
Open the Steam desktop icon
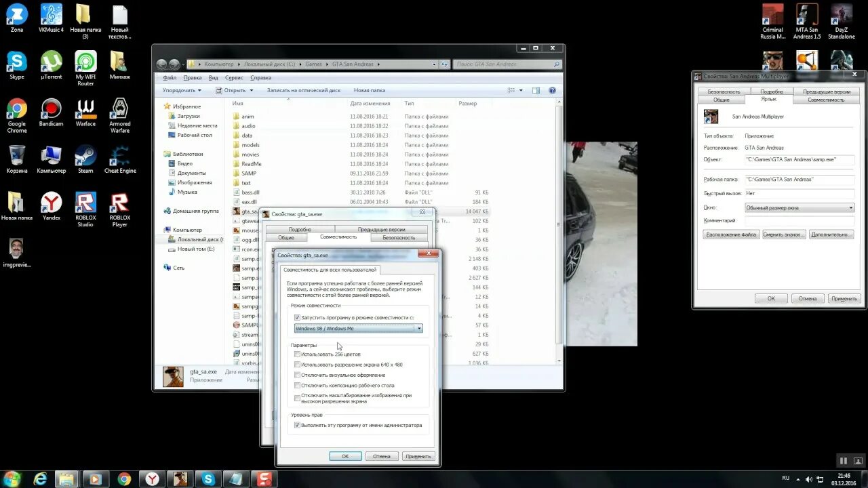click(x=85, y=159)
